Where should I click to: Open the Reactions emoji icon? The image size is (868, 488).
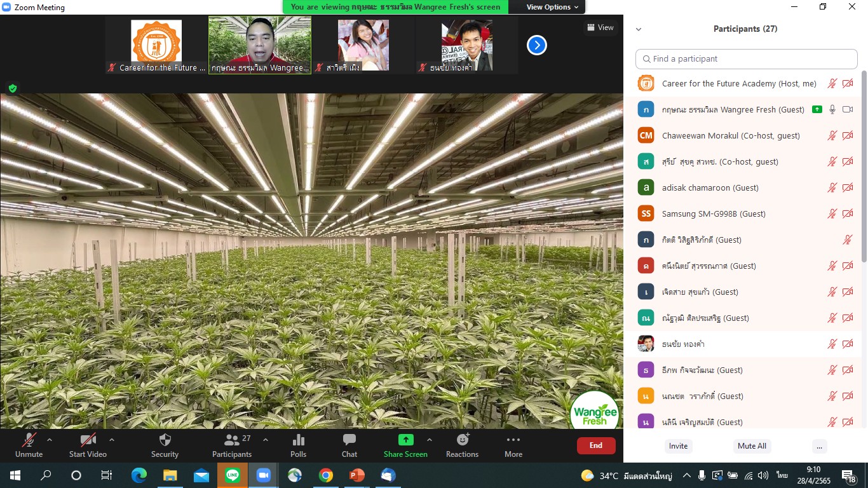click(x=462, y=440)
